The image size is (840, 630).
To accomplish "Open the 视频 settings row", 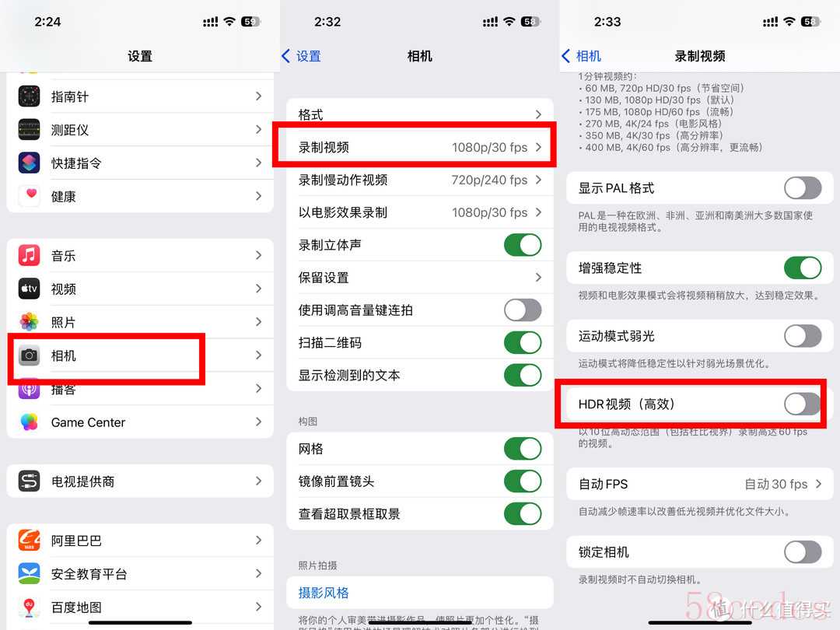I will coord(140,289).
